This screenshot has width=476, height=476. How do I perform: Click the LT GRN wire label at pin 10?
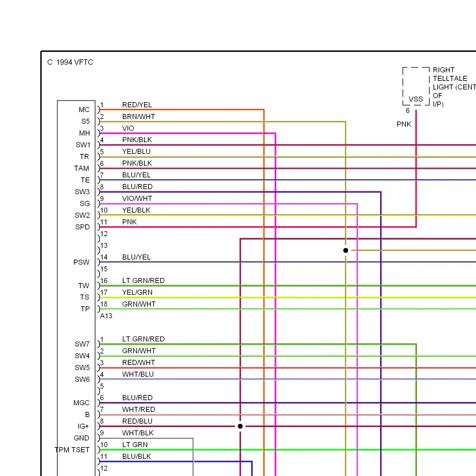point(135,445)
